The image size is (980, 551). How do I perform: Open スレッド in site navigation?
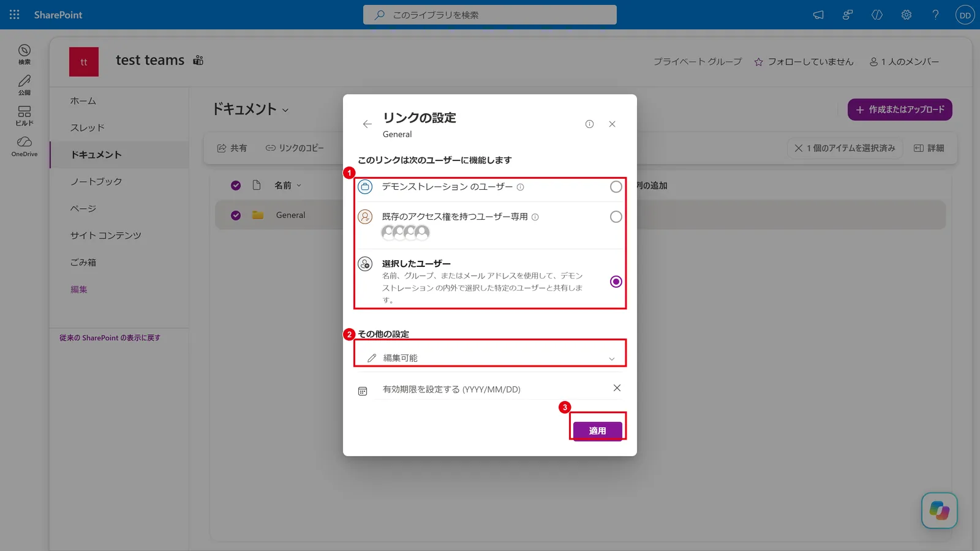[x=88, y=128]
